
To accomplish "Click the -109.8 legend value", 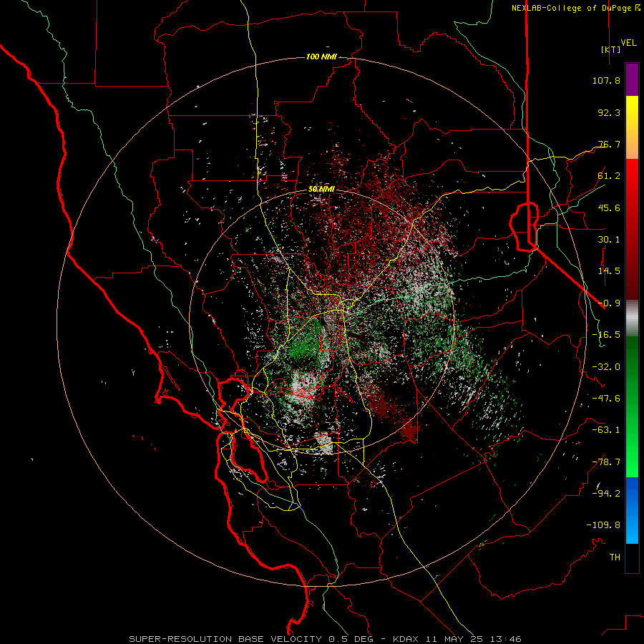I will tap(603, 525).
